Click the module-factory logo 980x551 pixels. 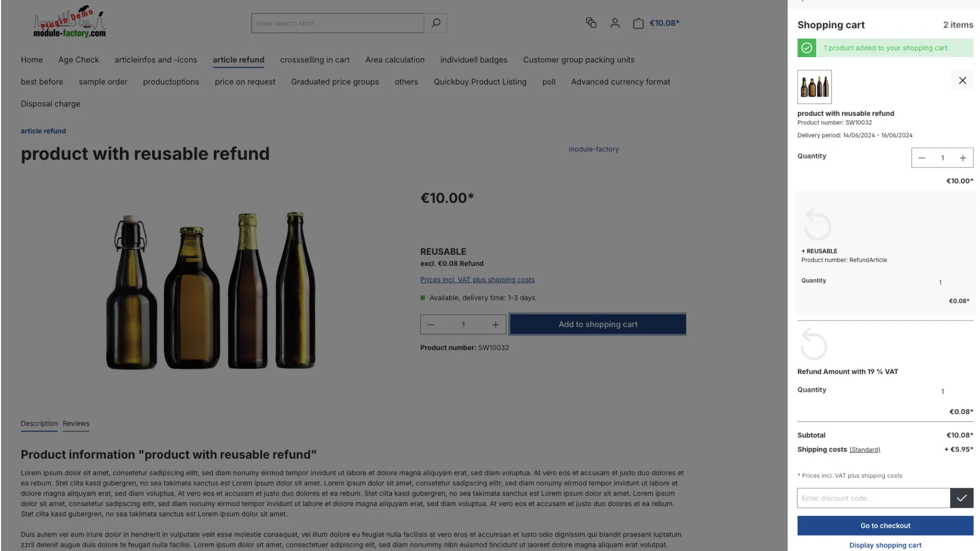68,21
